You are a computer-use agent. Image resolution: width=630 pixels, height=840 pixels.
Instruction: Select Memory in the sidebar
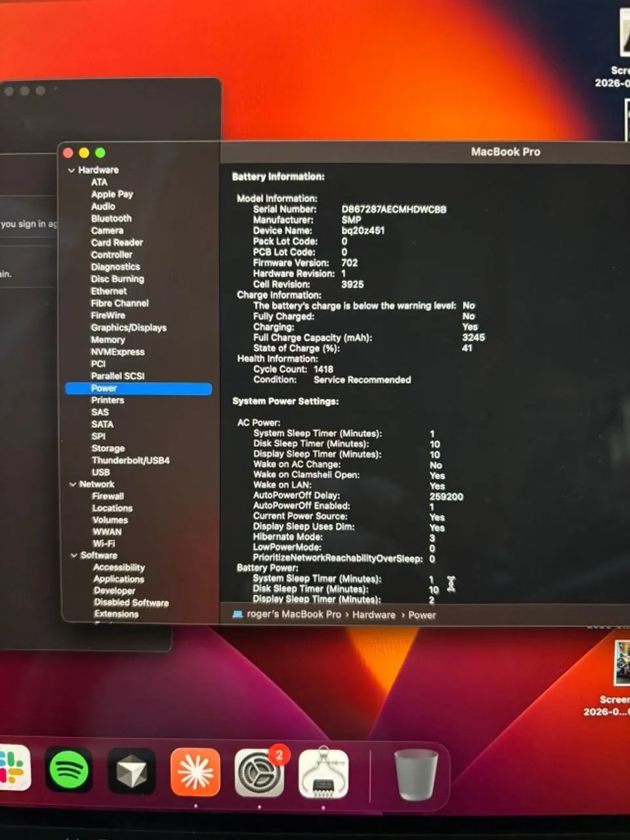pyautogui.click(x=108, y=339)
